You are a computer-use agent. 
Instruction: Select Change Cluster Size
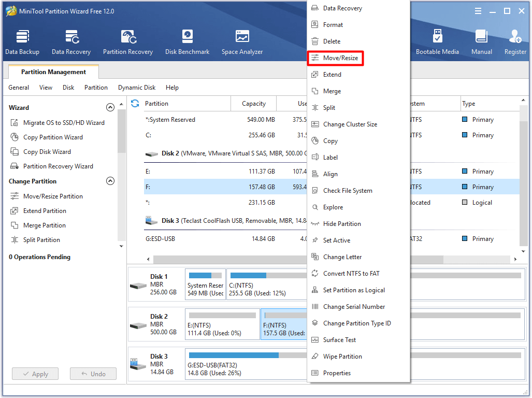(358, 124)
